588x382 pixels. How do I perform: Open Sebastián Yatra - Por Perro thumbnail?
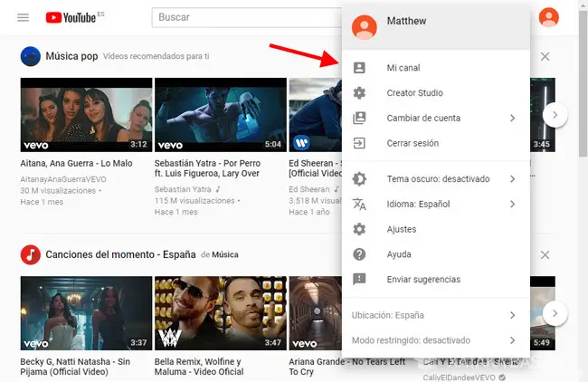point(221,115)
